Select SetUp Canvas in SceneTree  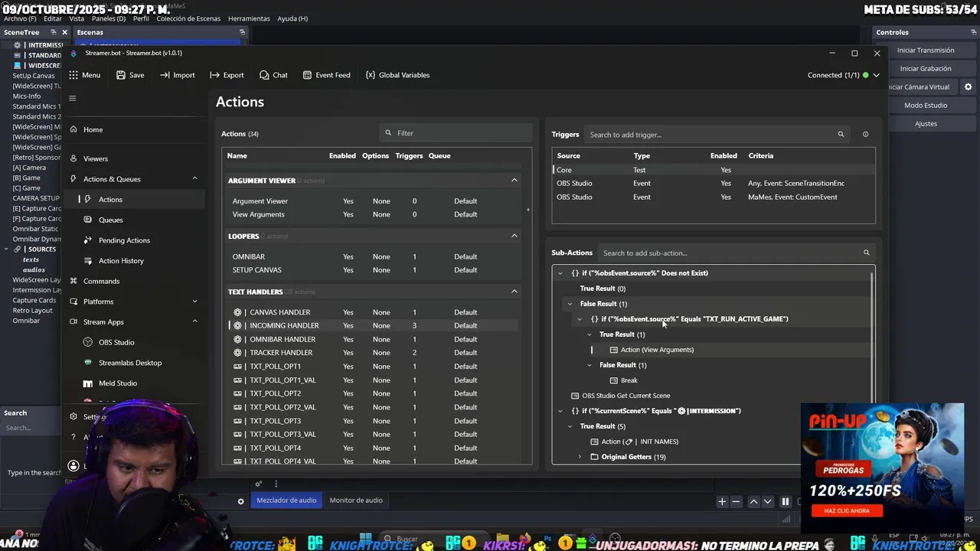34,76
